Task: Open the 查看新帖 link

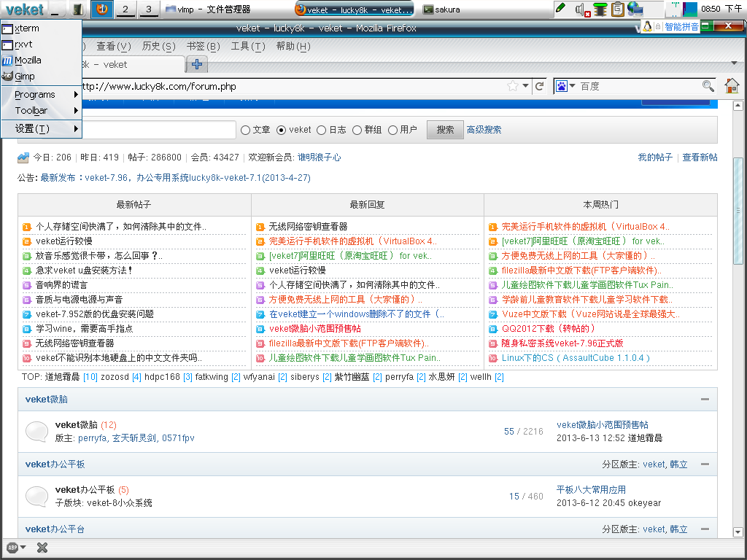Action: [x=700, y=157]
